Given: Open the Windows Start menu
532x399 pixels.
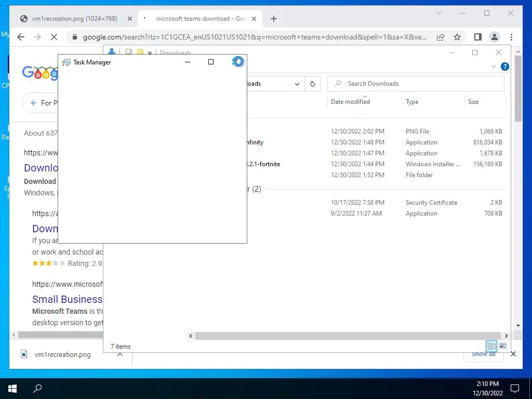Looking at the screenshot, I should (x=12, y=389).
